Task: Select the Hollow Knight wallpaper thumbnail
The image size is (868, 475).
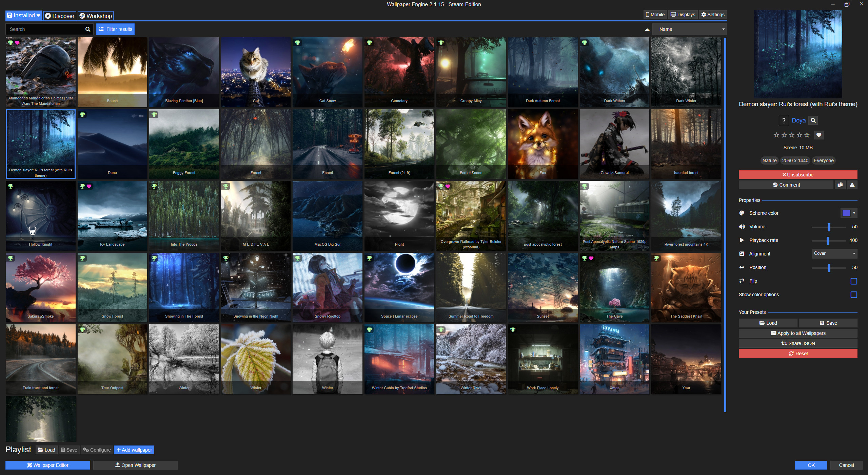Action: coord(41,216)
